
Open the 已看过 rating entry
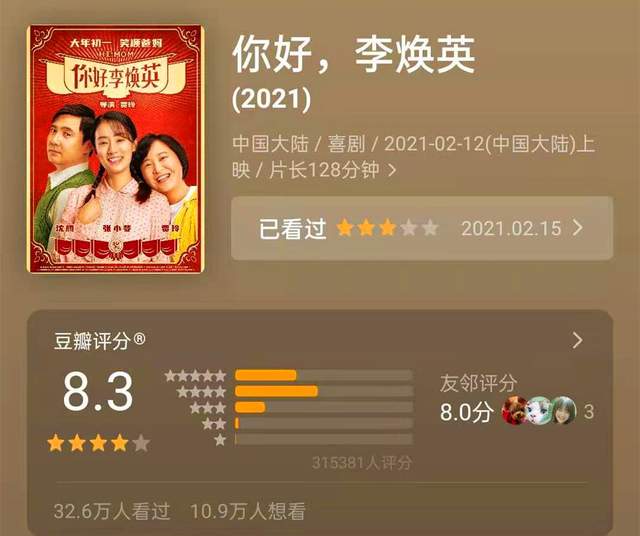[422, 228]
